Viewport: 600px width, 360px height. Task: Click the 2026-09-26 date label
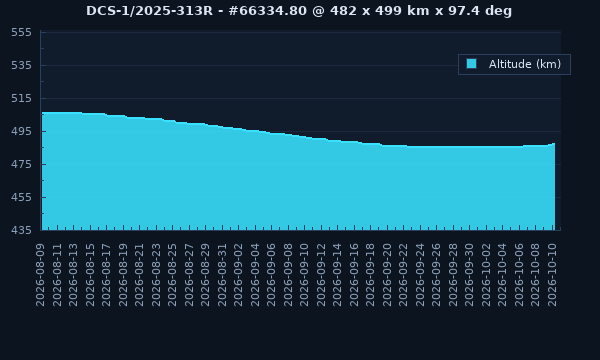coord(436,275)
